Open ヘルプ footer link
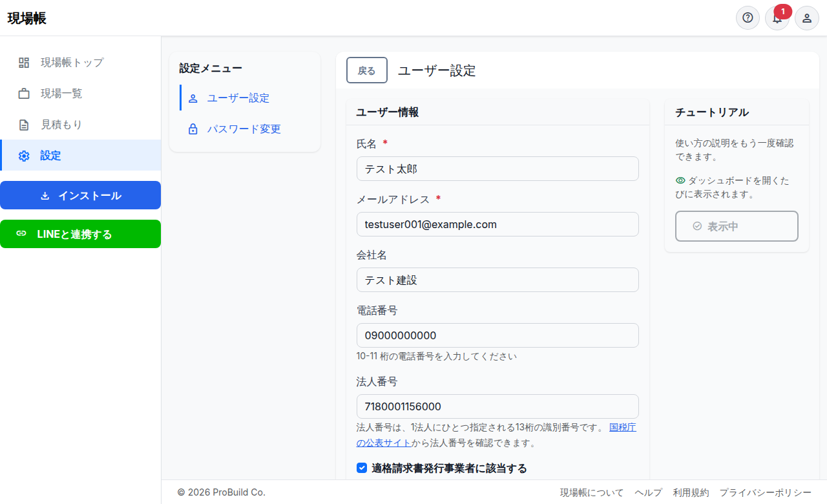Image resolution: width=827 pixels, height=504 pixels. click(x=648, y=492)
